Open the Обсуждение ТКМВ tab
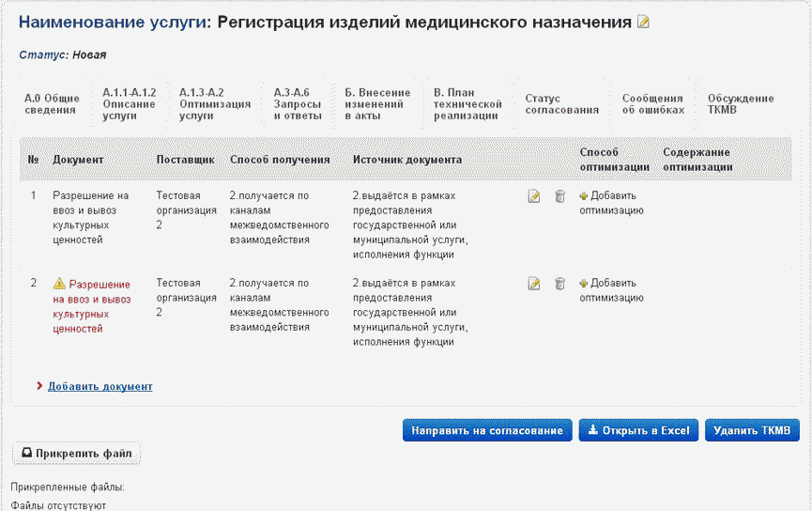812x511 pixels. point(741,104)
